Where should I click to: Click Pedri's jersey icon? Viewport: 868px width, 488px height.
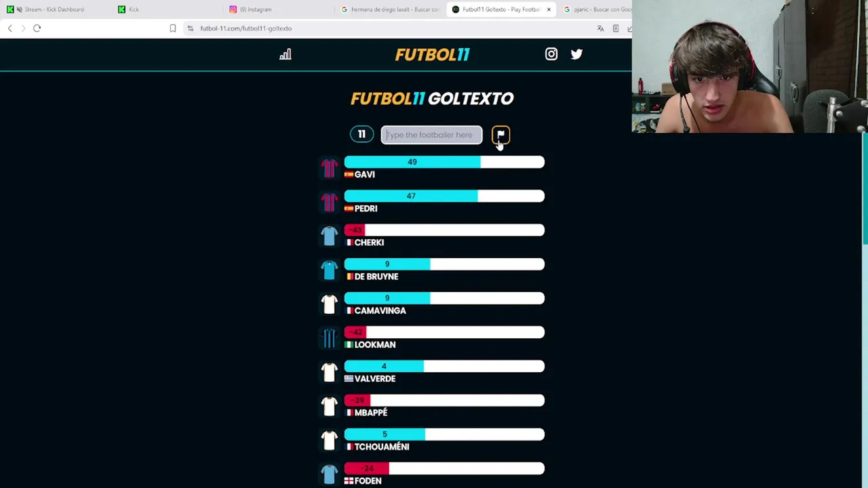point(329,202)
